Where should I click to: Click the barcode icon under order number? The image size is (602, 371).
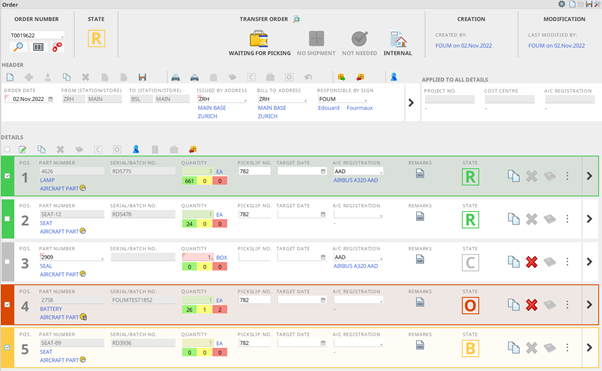[38, 47]
